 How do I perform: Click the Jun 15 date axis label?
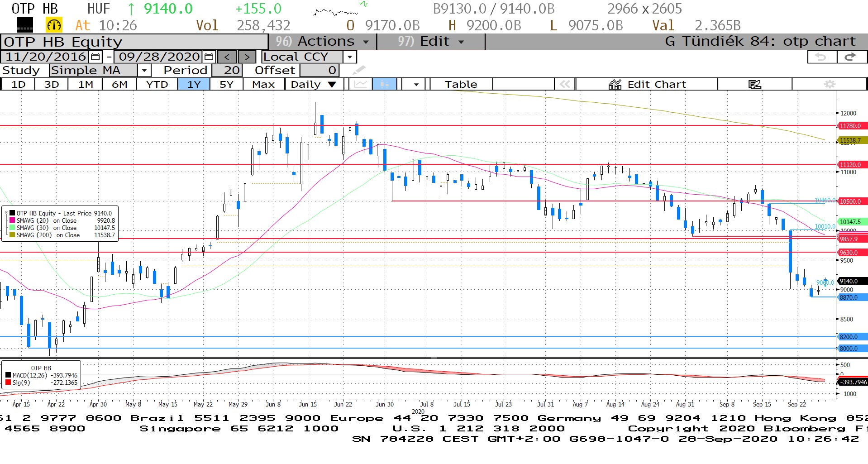point(308,404)
